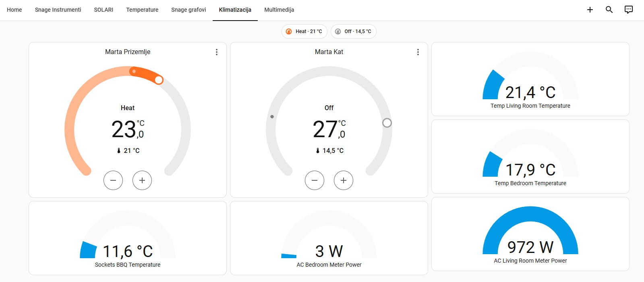This screenshot has height=282, width=644.
Task: Click Marta Kat thermostat slider handle
Action: pyautogui.click(x=387, y=123)
